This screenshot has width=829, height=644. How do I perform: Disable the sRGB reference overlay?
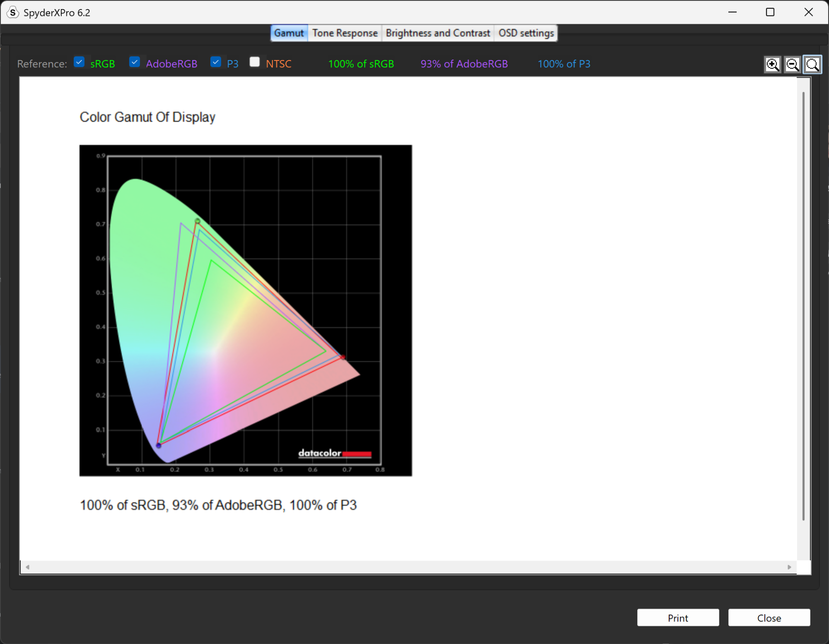tap(79, 62)
